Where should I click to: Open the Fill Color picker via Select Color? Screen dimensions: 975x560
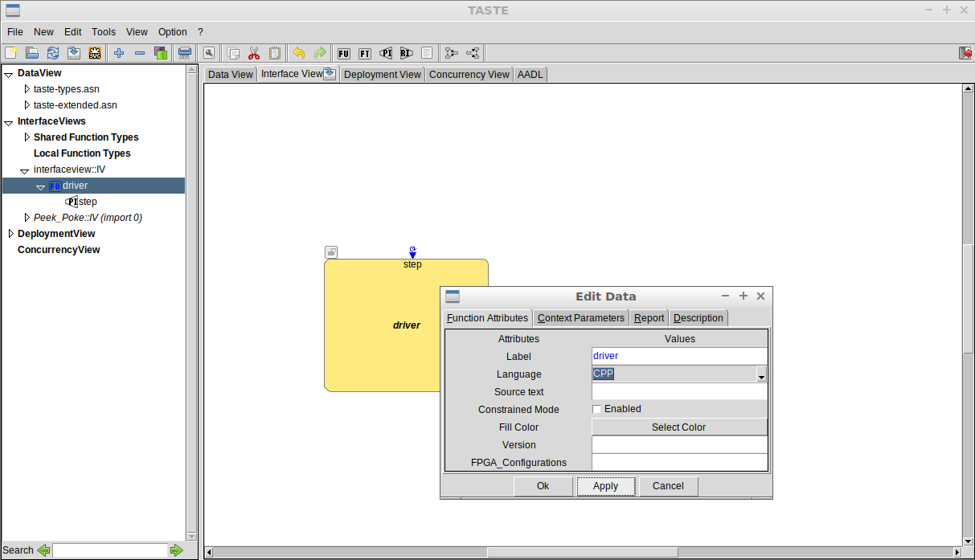pos(679,427)
